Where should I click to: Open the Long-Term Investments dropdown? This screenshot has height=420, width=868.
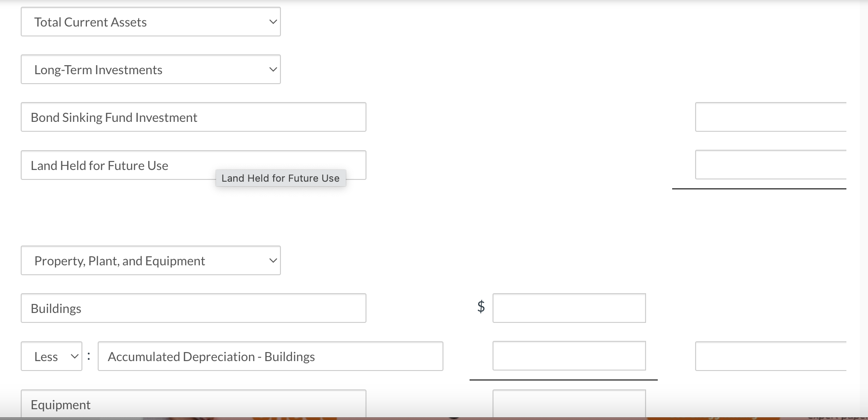[151, 69]
